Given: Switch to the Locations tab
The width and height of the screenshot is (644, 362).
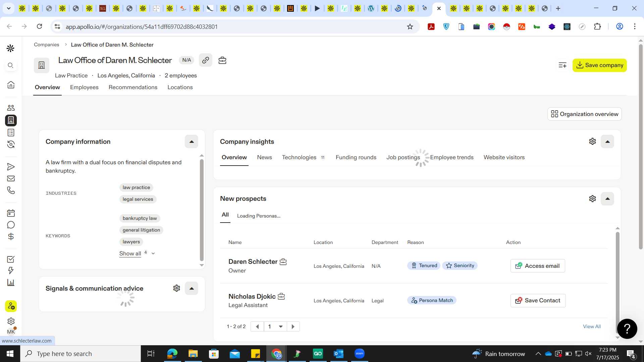Looking at the screenshot, I should tap(180, 87).
